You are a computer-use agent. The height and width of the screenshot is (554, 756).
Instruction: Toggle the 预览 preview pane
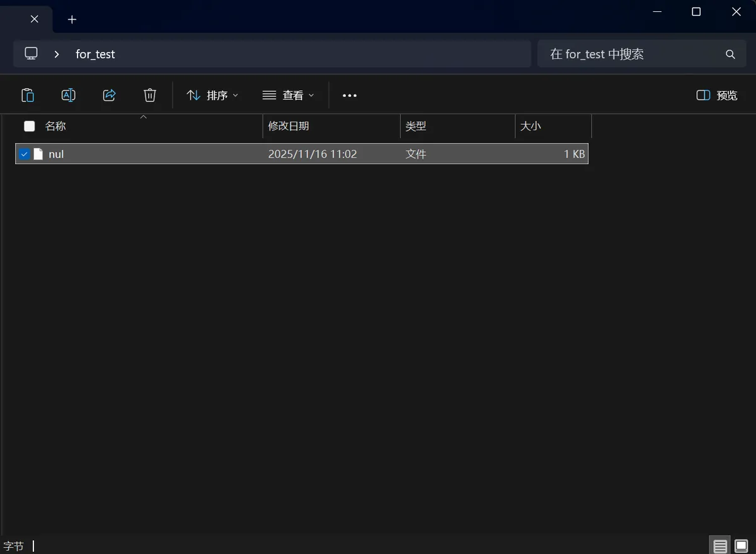717,95
